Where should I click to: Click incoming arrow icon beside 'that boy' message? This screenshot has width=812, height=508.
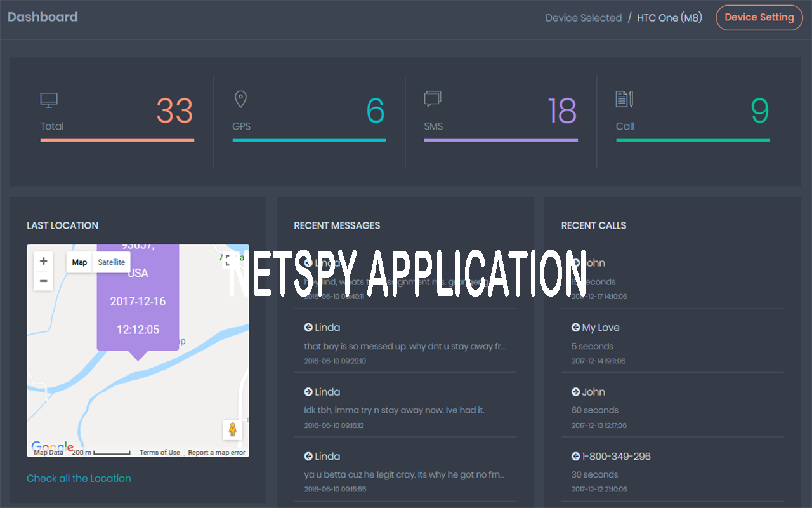[308, 328]
